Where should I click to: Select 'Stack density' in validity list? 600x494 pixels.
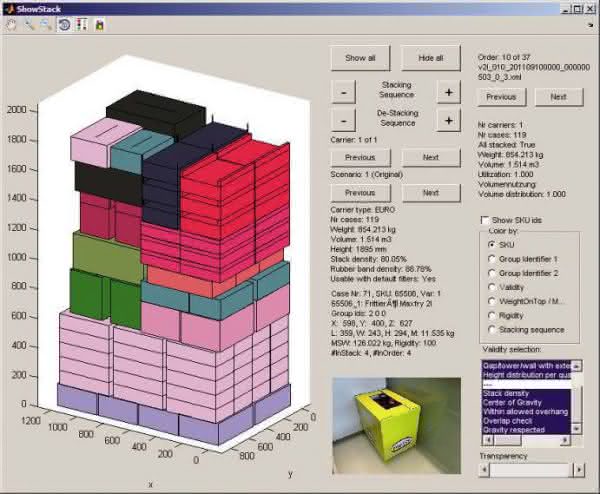coord(527,393)
